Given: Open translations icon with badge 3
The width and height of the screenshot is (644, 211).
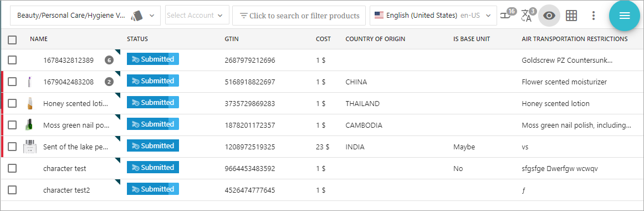Looking at the screenshot, I should tap(528, 15).
